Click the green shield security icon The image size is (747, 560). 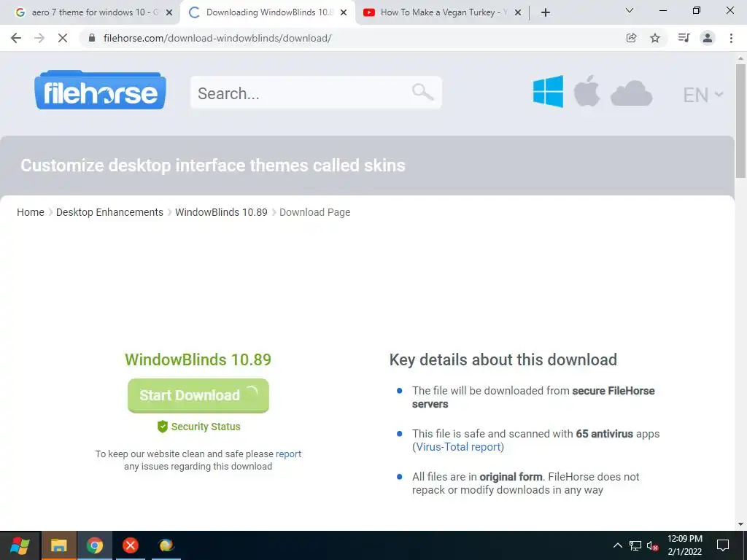(163, 427)
